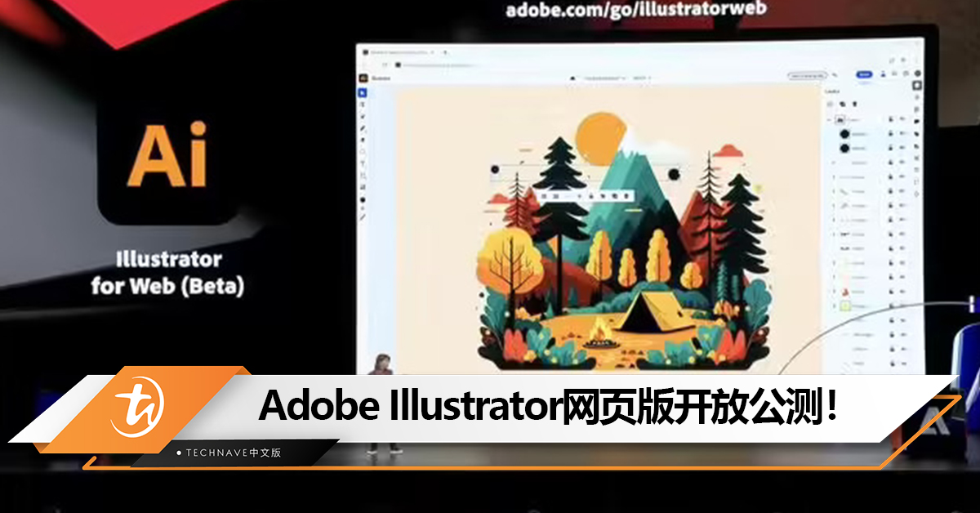Click trash icon in Layers panel header

(854, 104)
